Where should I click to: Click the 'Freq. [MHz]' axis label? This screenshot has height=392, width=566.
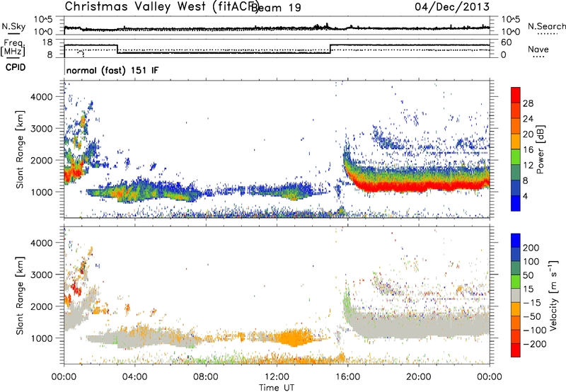[x=13, y=48]
